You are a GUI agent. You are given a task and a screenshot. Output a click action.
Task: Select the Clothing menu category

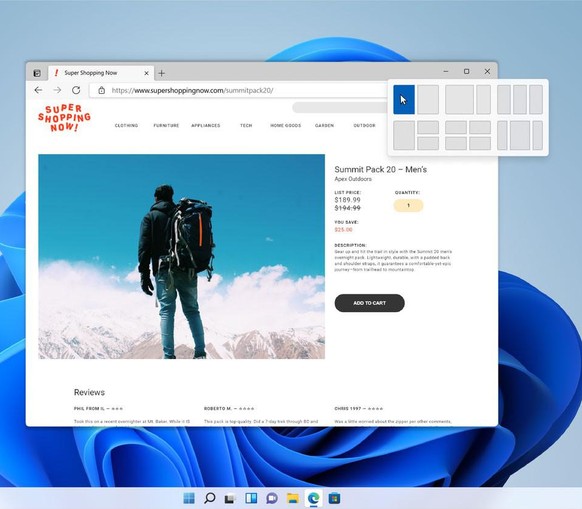point(126,125)
